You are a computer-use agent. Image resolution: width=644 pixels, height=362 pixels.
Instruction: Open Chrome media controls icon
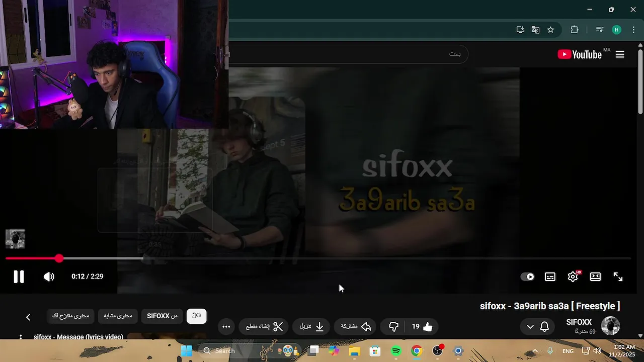coord(599,30)
